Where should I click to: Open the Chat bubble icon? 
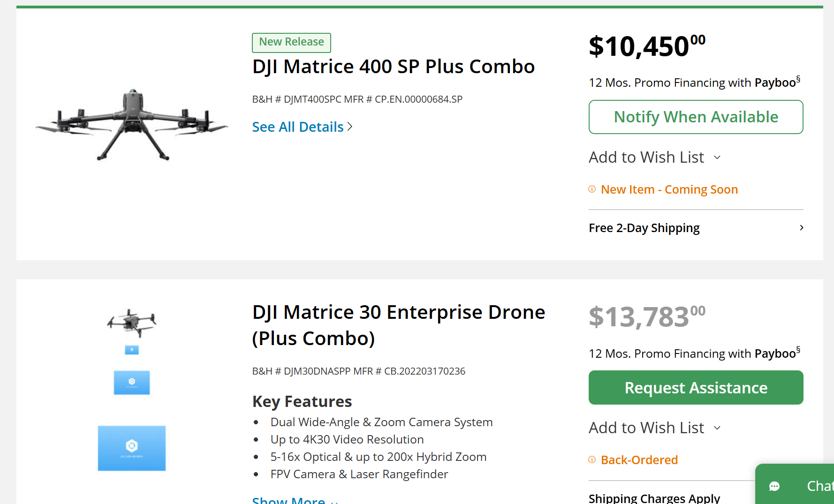point(774,486)
